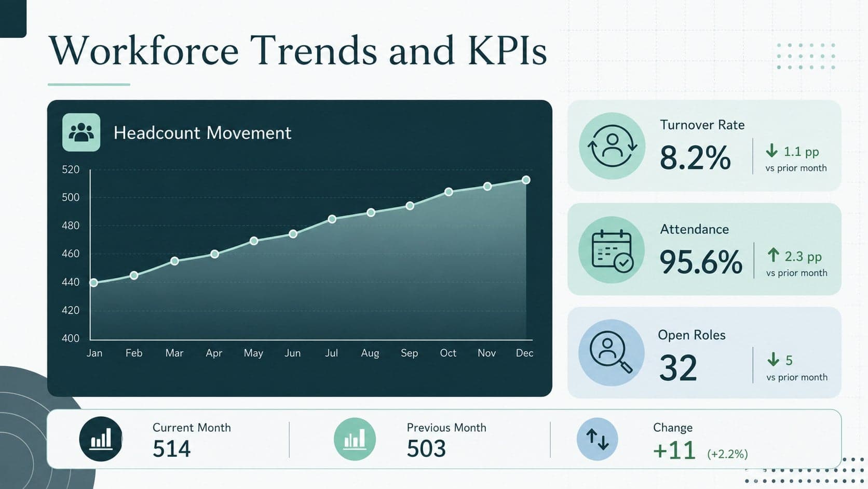Click the 1.1 pp change text

801,152
